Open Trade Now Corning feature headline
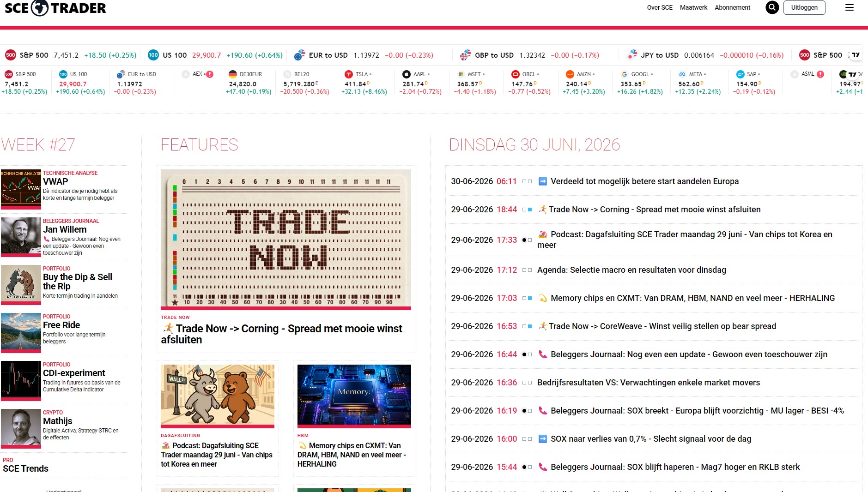This screenshot has height=492, width=868. tap(282, 334)
